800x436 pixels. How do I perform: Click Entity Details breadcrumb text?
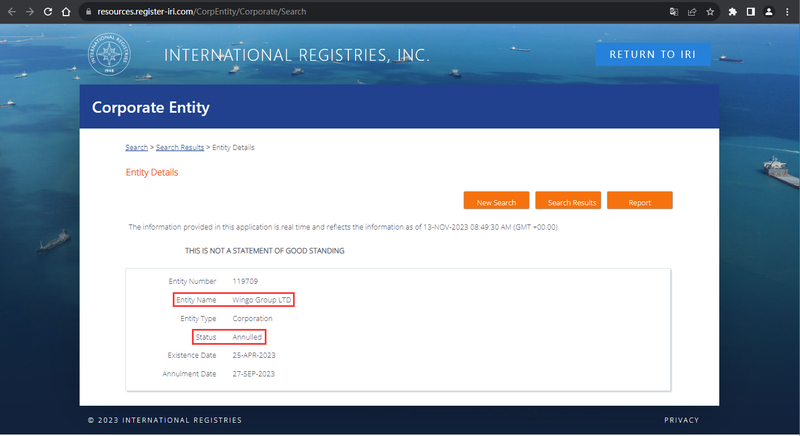(x=233, y=147)
